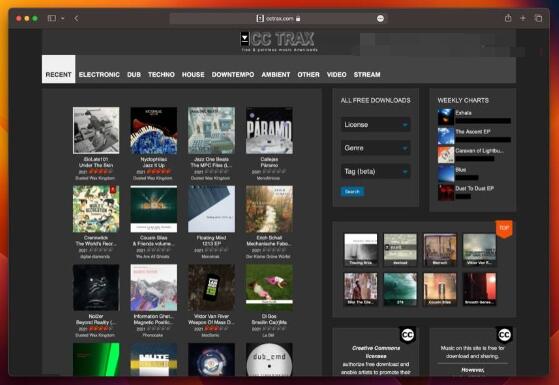Open the Jazz One Beats album cover
This screenshot has width=559, height=385.
(211, 130)
